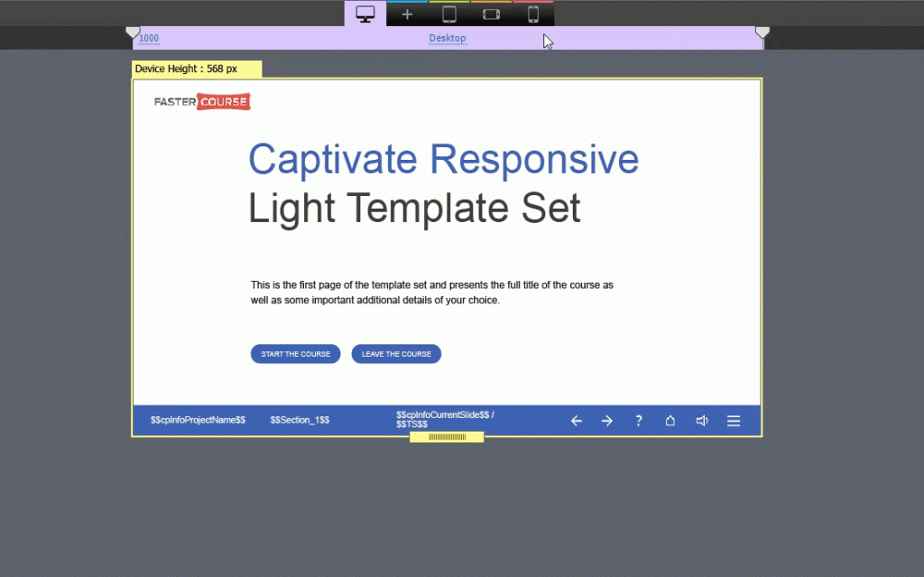This screenshot has width=924, height=577.
Task: Open the right breakpoint marker triangle
Action: pos(762,33)
